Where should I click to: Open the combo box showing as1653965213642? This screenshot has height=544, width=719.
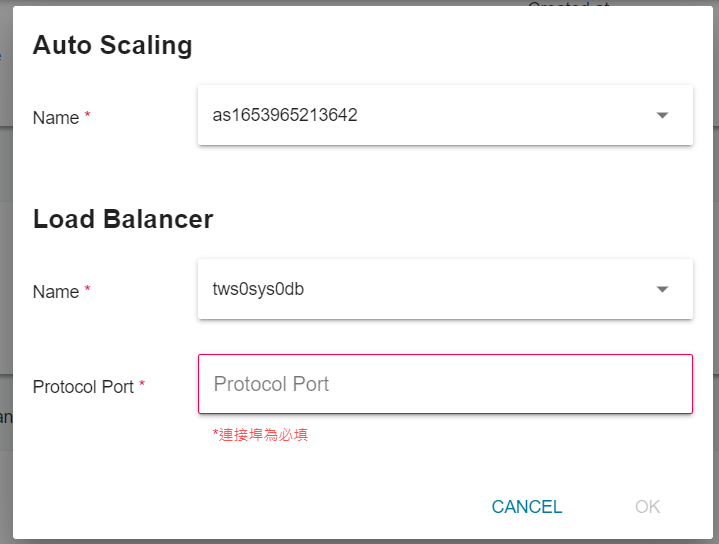pos(445,115)
